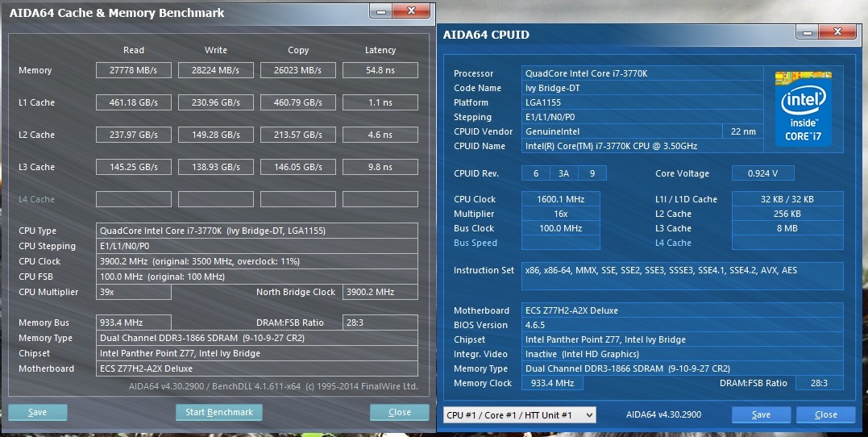Click CPU FSB 100.0 MHz field
The image size is (868, 437).
(x=257, y=277)
